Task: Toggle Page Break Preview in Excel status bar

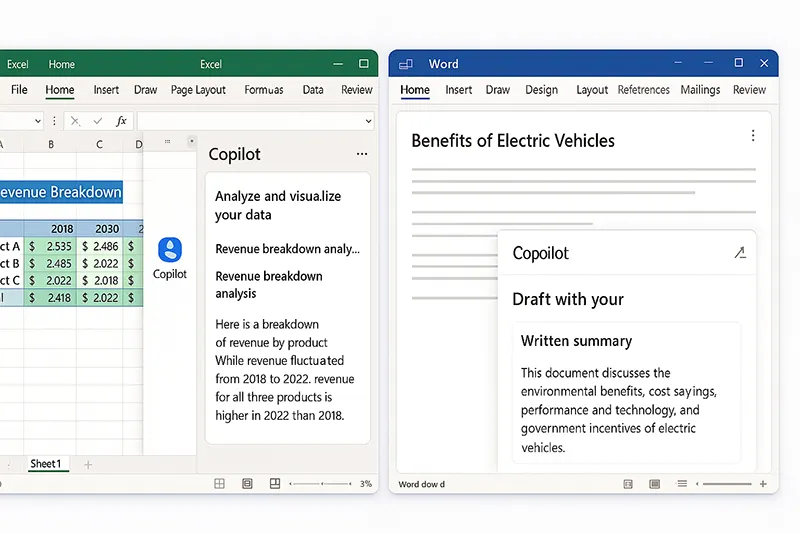Action: click(273, 484)
